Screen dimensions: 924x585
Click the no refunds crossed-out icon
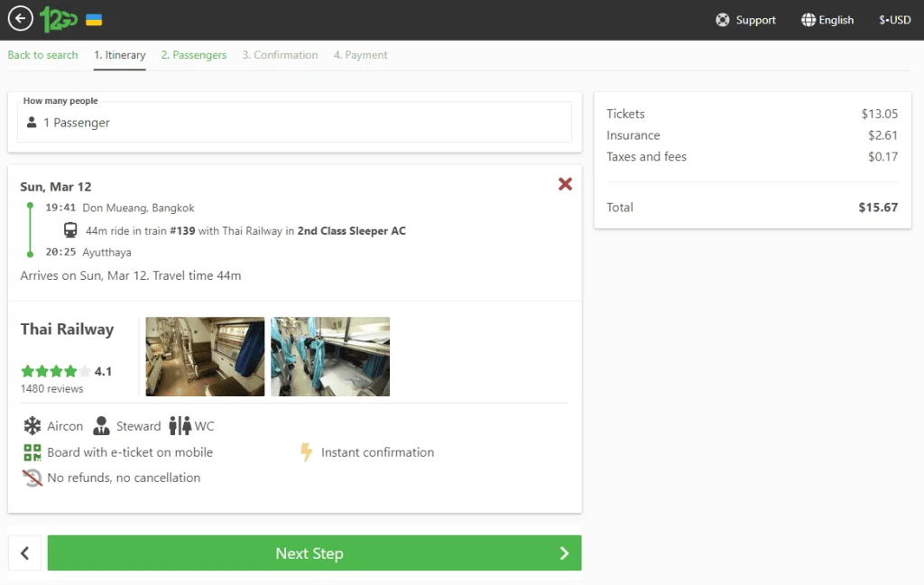tap(32, 478)
